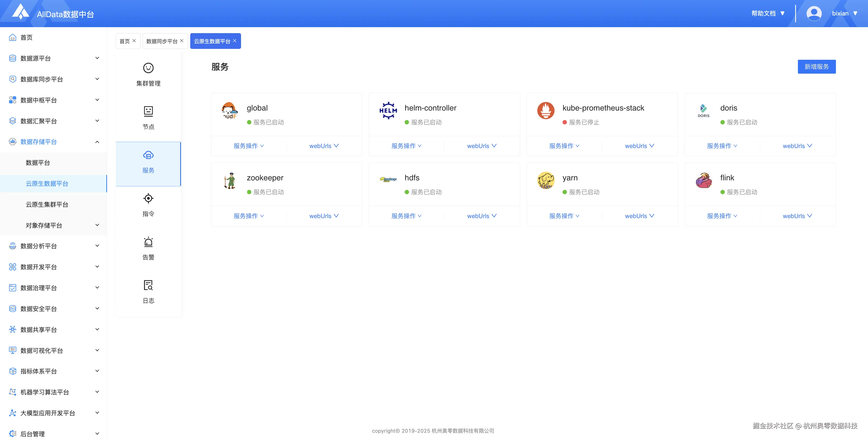Screen dimensions: 868x440
Task: Expand 服务操作 dropdown on global card
Action: point(249,146)
